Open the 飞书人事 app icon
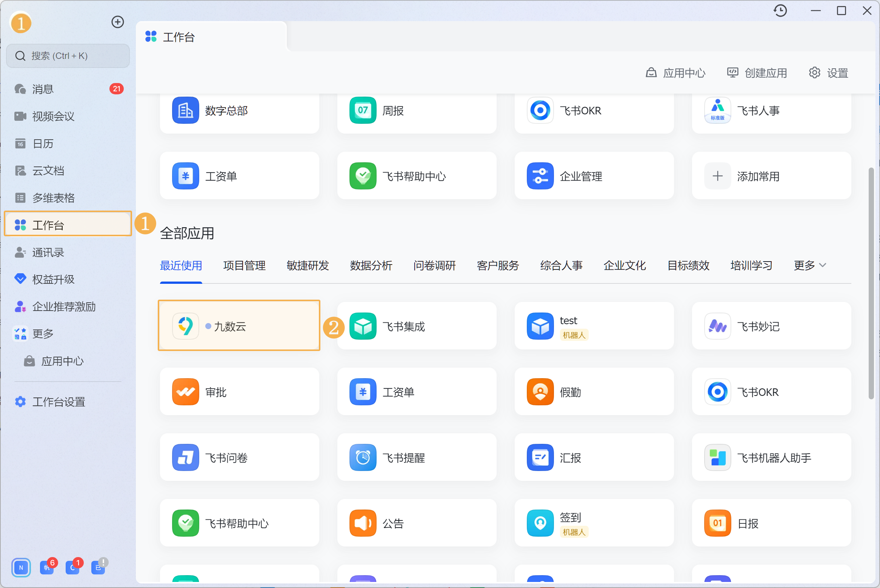The width and height of the screenshot is (880, 588). click(717, 110)
